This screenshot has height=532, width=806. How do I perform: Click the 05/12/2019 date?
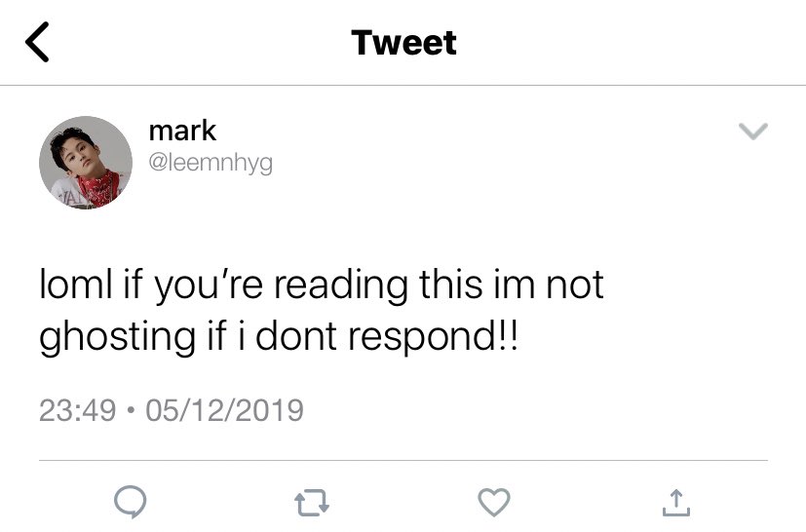point(224,410)
